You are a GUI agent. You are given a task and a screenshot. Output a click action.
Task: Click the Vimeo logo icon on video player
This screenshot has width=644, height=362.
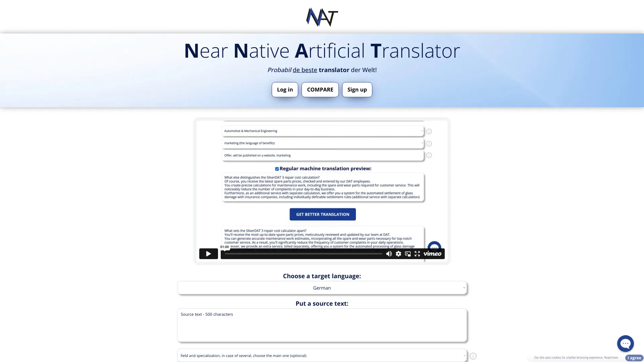pos(433,253)
